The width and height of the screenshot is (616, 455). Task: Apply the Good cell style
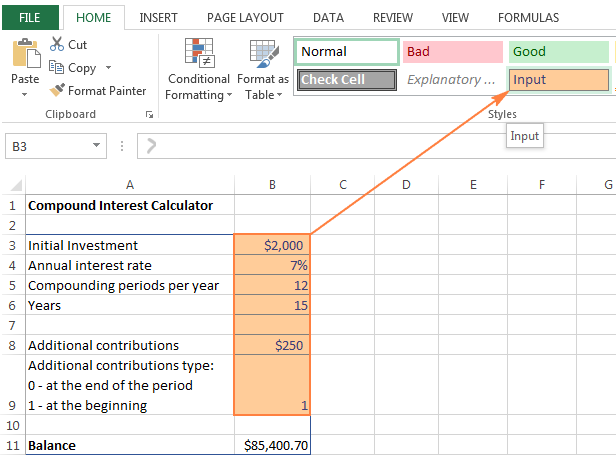(558, 52)
